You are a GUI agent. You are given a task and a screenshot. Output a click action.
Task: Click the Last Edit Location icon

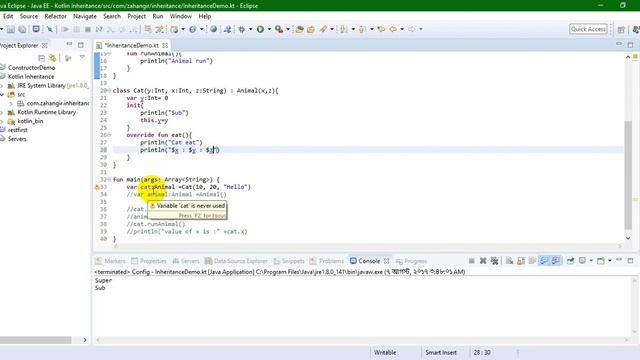pos(381,29)
